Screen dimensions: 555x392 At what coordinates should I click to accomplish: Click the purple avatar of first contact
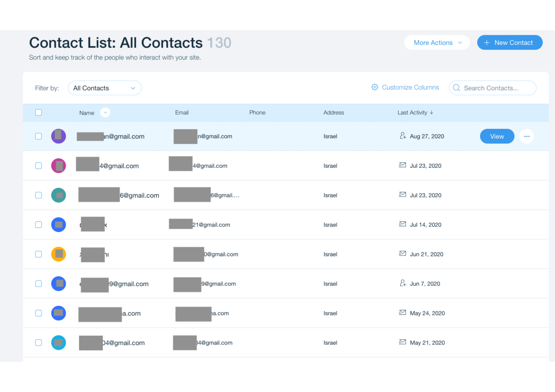point(59,136)
